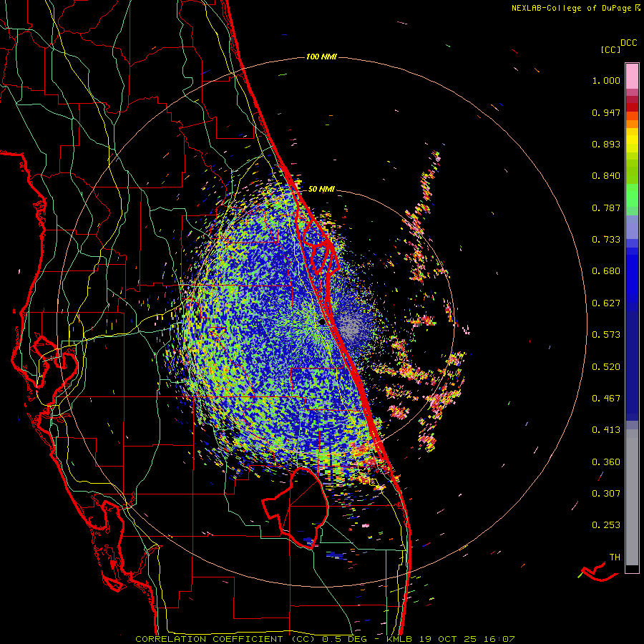Screen dimensions: 644x644
Task: Click the TH threshold label on legend
Action: coord(615,557)
